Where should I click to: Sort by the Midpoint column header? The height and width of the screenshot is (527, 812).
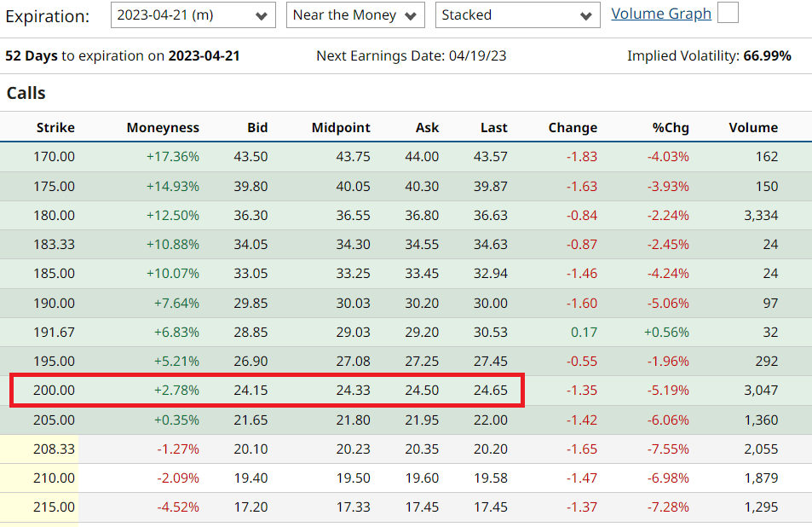click(x=341, y=128)
